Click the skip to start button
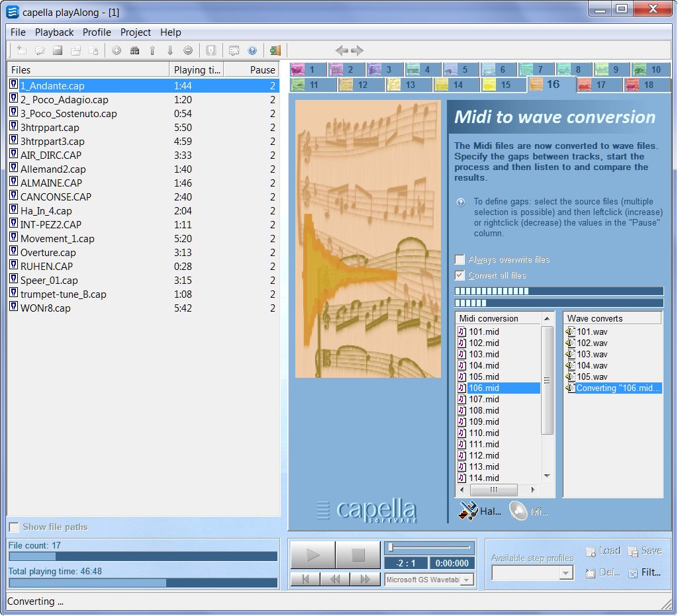678x616 pixels. point(305,579)
